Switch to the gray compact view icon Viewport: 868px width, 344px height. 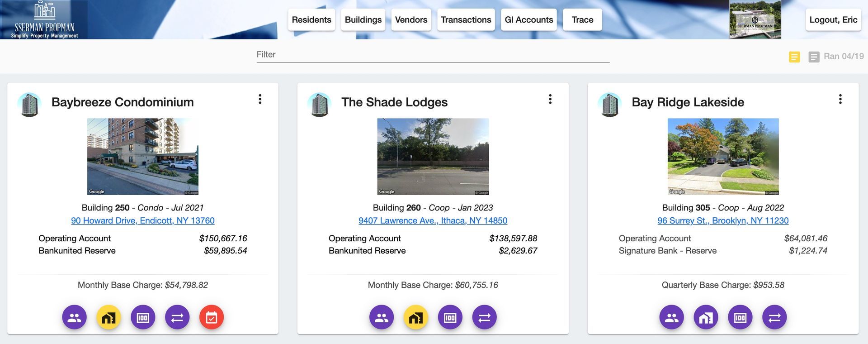[814, 57]
